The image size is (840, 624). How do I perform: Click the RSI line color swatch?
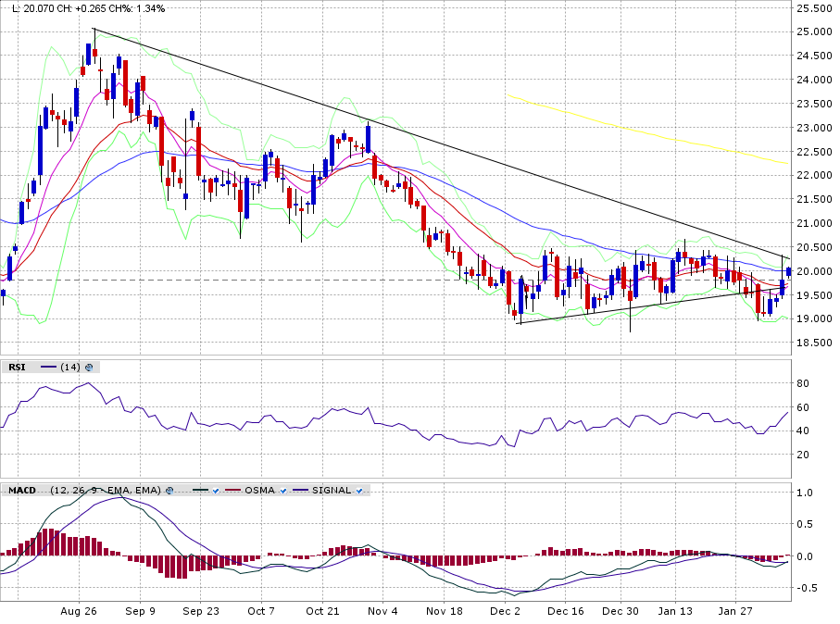[46, 367]
